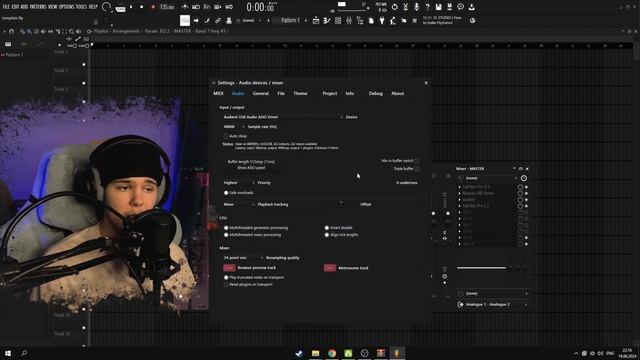Open the mixer view icon in the toolbar
This screenshot has width=640, height=360.
[349, 20]
